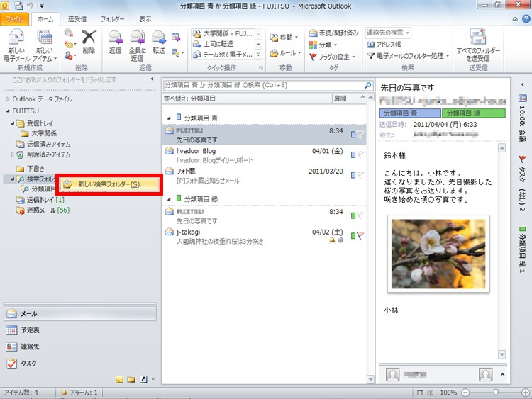Open the 送信トレイ folder

(x=40, y=200)
